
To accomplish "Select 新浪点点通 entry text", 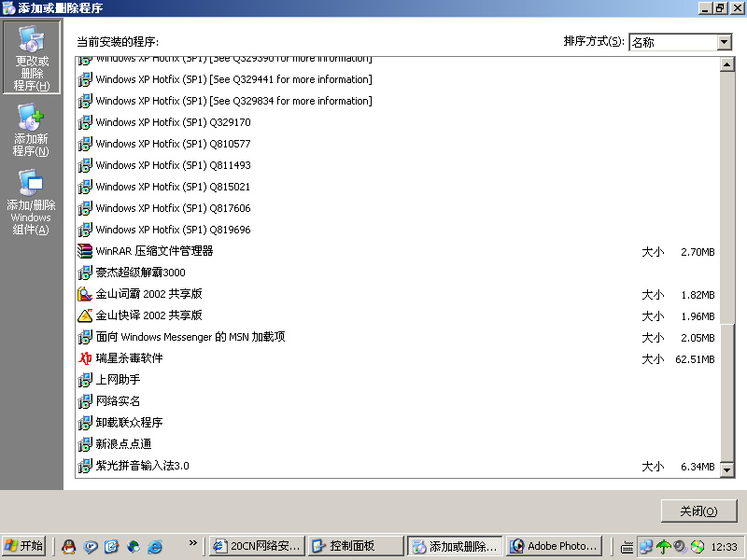I will (124, 444).
